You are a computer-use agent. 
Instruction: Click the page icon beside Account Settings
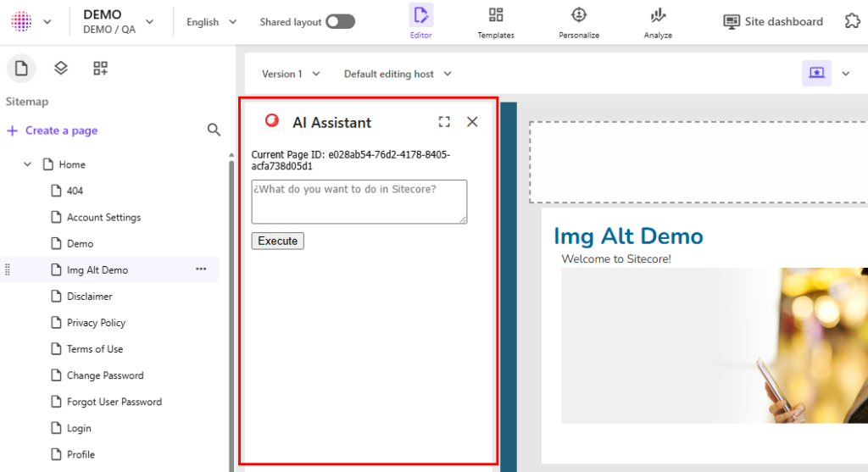point(56,217)
